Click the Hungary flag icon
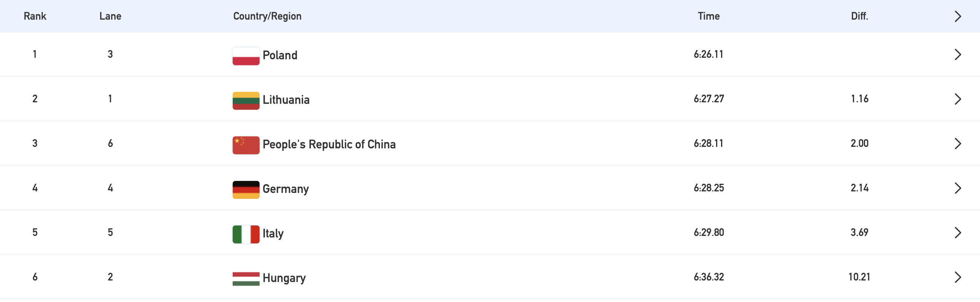The image size is (980, 302). (x=246, y=279)
